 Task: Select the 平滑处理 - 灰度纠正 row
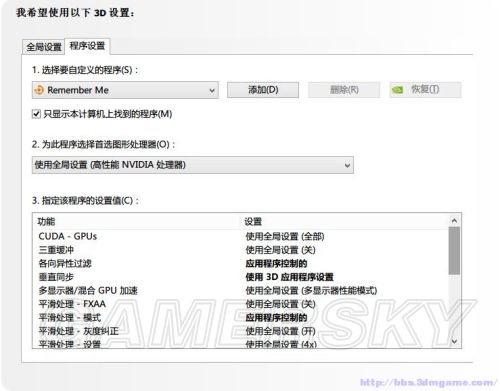click(241, 331)
